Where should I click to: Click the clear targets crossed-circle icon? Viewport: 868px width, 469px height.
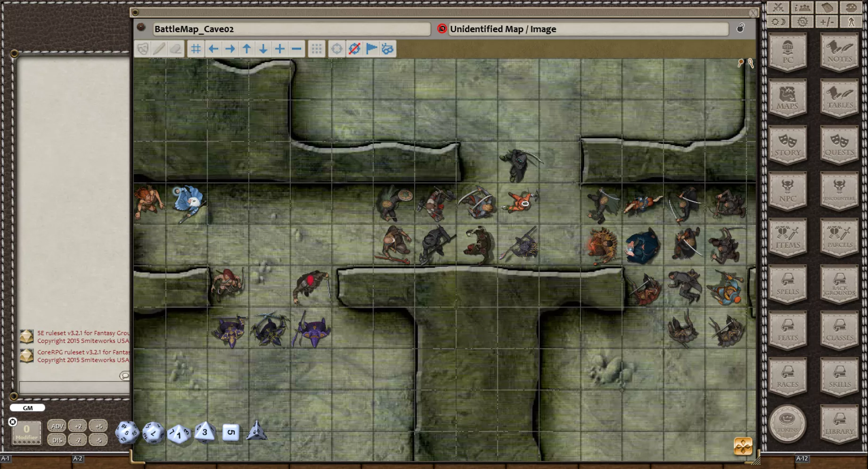coord(354,49)
